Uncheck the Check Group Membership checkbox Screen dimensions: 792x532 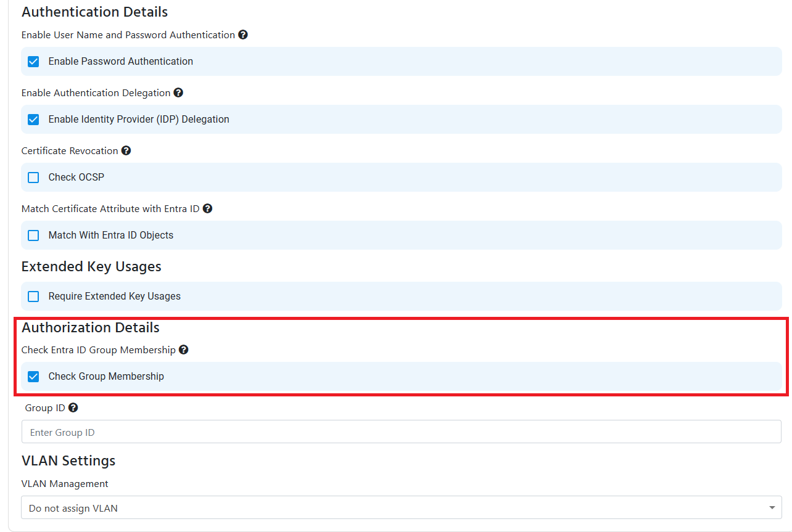tap(33, 377)
